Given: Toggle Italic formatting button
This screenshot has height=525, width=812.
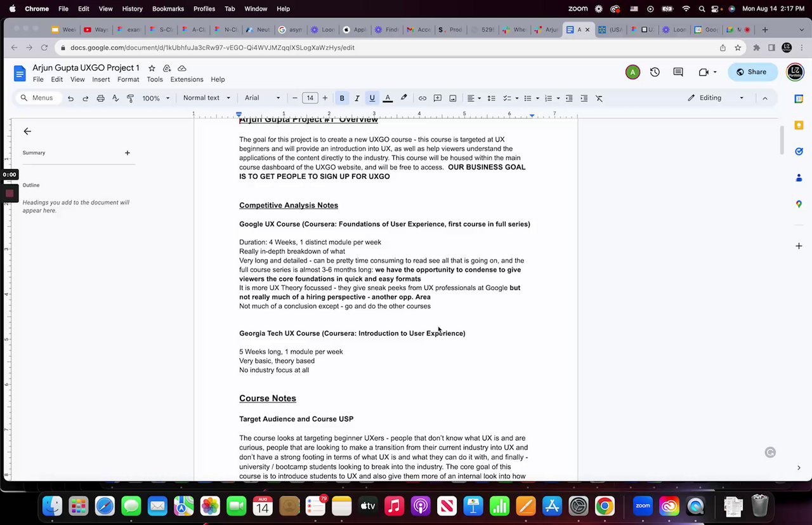Looking at the screenshot, I should point(357,98).
